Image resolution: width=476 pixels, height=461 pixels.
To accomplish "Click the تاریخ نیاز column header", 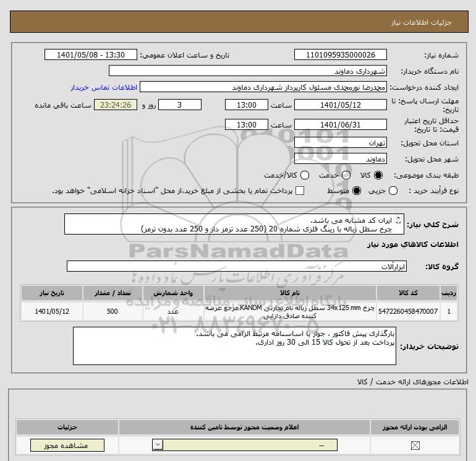I will point(52,293).
